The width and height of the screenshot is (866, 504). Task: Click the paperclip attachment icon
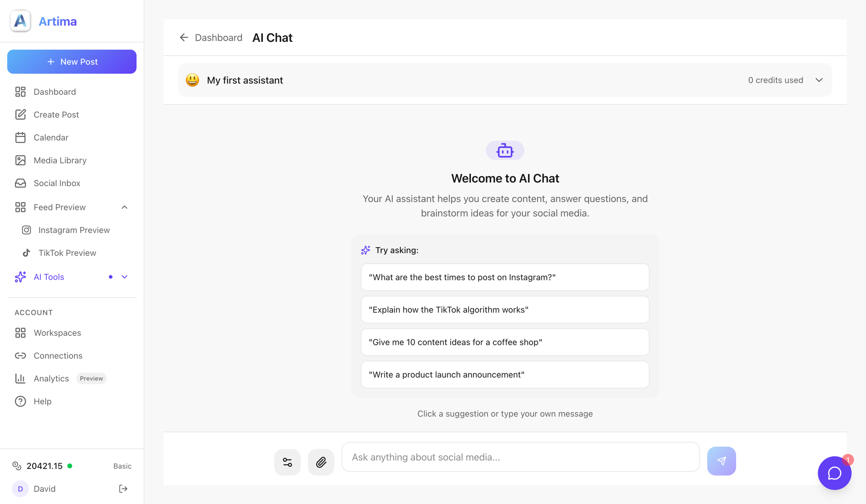coord(321,462)
